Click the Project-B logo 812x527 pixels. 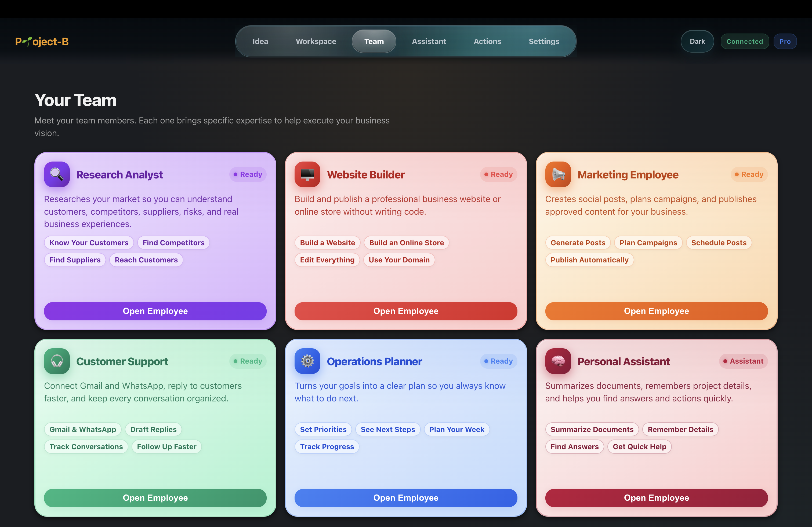pos(42,41)
